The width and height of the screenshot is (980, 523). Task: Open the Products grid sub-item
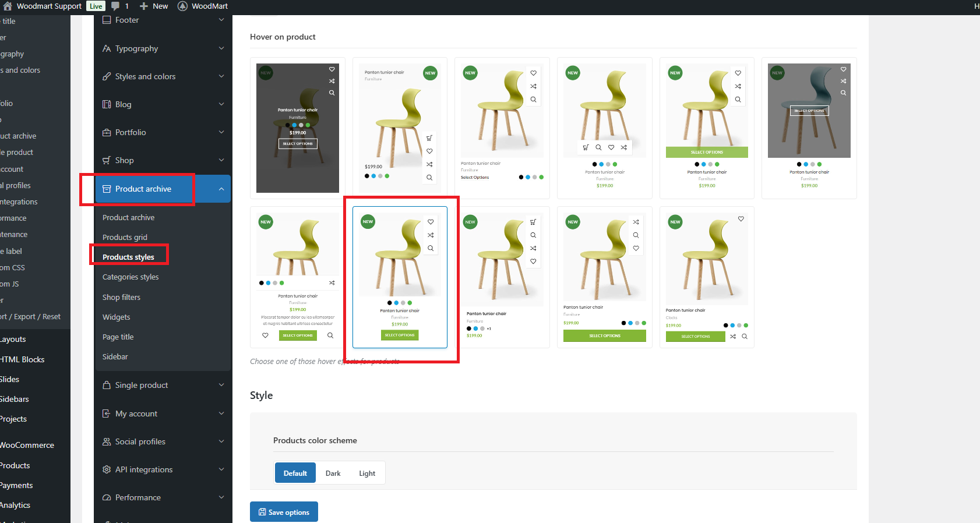(125, 237)
